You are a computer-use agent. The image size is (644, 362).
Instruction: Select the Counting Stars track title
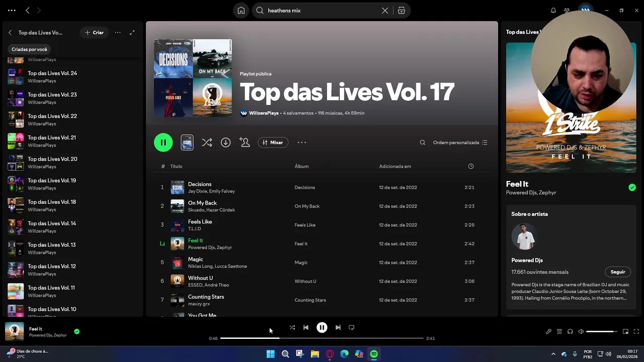point(206,297)
